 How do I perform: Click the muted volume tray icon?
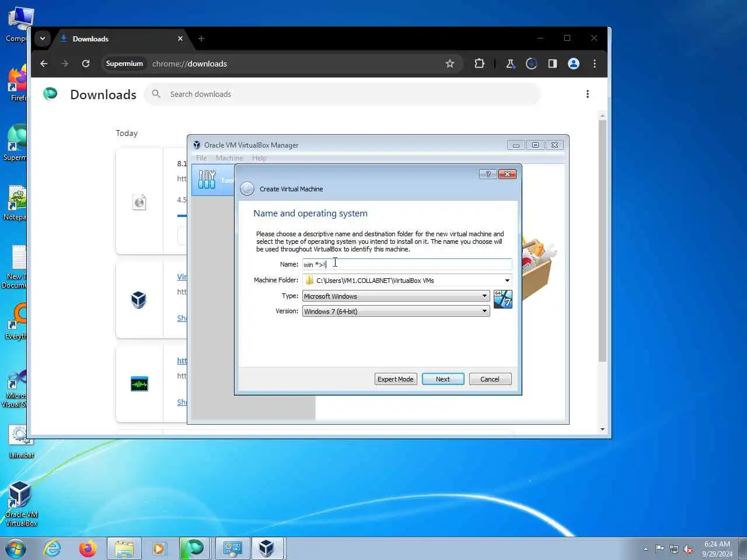pyautogui.click(x=688, y=549)
